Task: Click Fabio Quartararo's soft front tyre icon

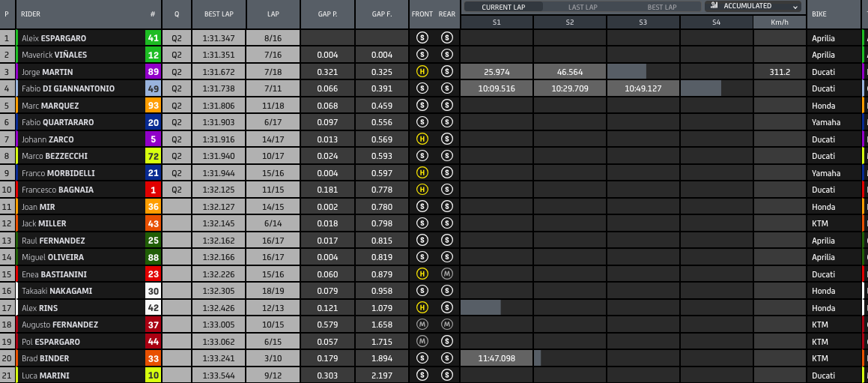Action: pyautogui.click(x=422, y=122)
